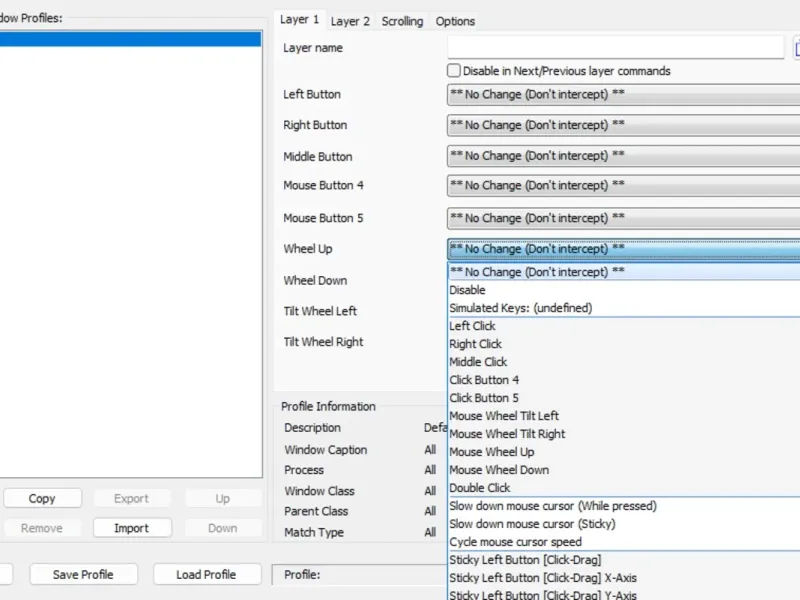Screen dimensions: 800x600
Task: Click the Up button
Action: (x=222, y=498)
